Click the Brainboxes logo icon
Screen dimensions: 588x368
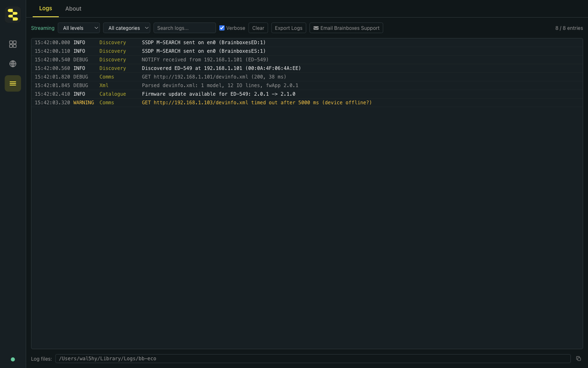(13, 15)
